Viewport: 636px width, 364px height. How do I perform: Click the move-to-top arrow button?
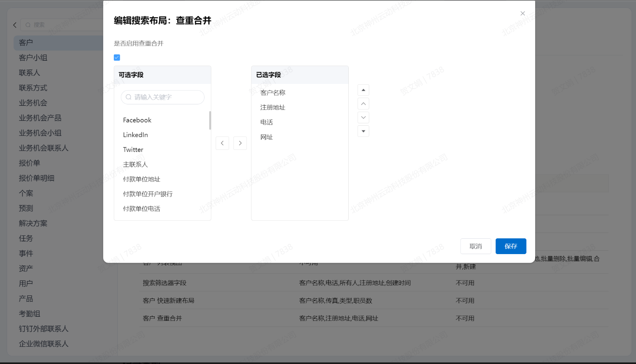pos(363,90)
